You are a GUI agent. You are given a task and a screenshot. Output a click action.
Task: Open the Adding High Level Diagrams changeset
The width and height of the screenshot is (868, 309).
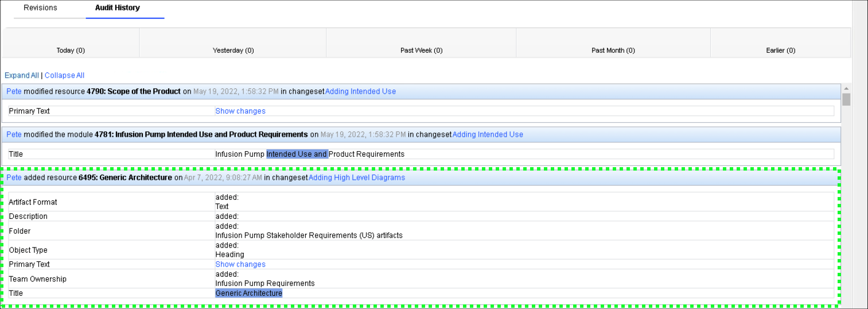coord(356,178)
